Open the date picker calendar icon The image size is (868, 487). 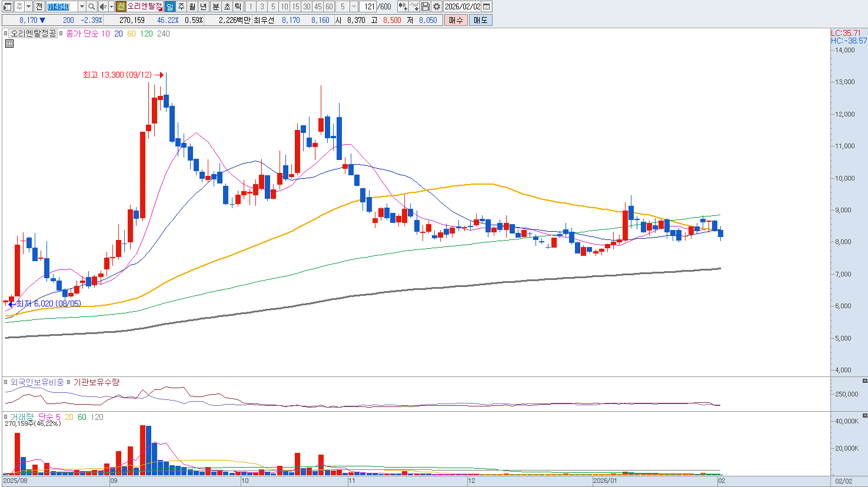(486, 6)
